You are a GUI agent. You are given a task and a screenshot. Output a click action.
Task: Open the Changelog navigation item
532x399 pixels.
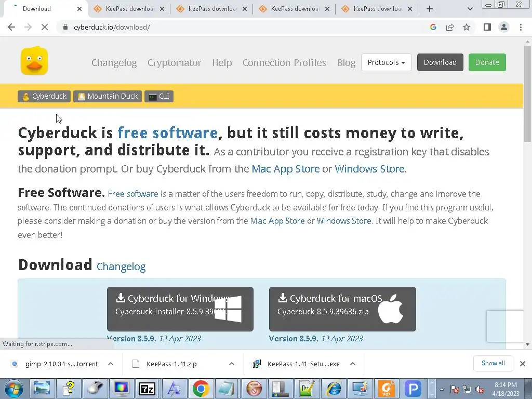click(114, 62)
